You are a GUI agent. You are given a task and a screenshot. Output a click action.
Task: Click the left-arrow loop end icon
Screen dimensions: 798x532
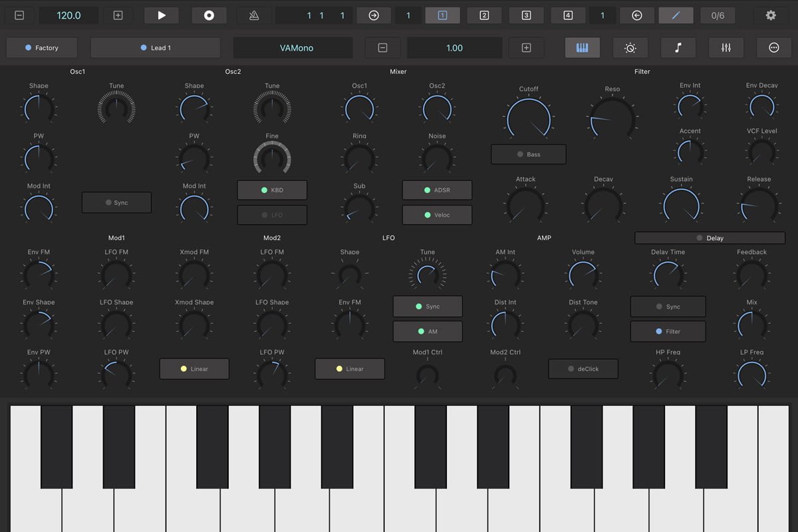point(636,15)
